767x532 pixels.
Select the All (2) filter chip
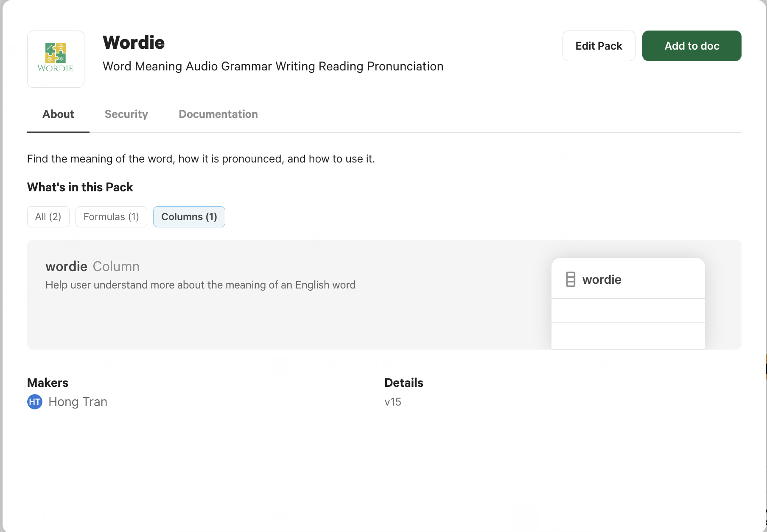click(x=48, y=216)
